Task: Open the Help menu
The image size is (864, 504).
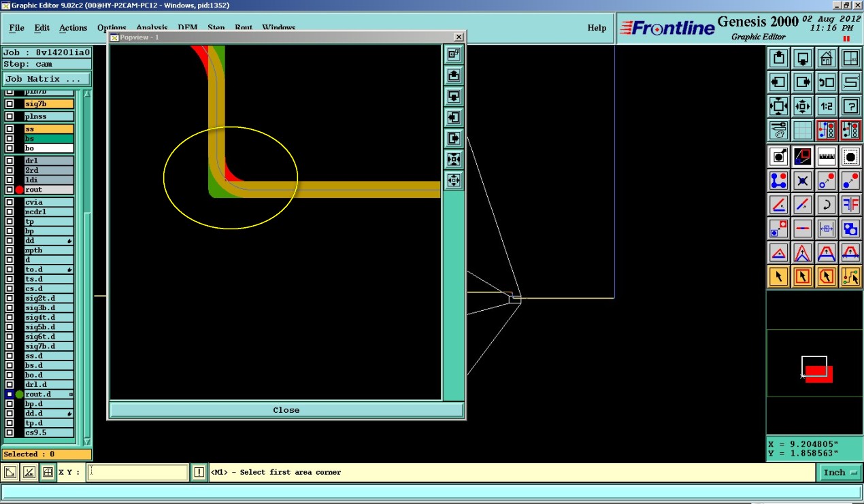Action: tap(597, 28)
